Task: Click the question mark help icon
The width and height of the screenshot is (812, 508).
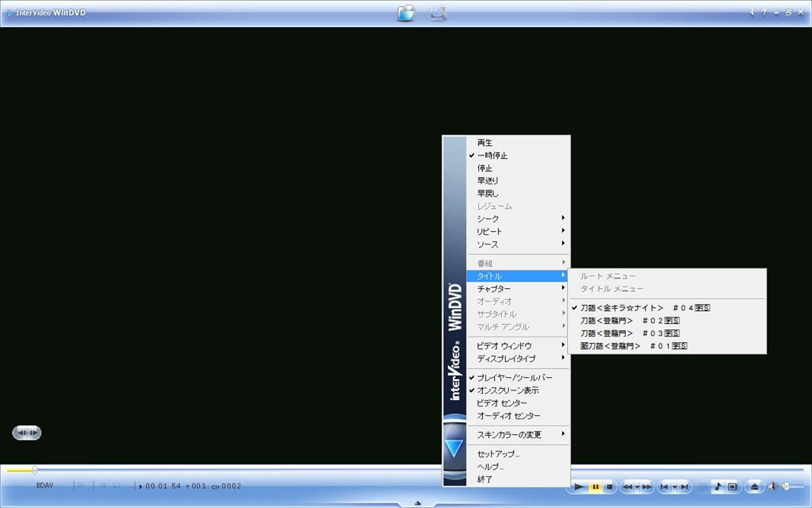Action: [x=764, y=13]
